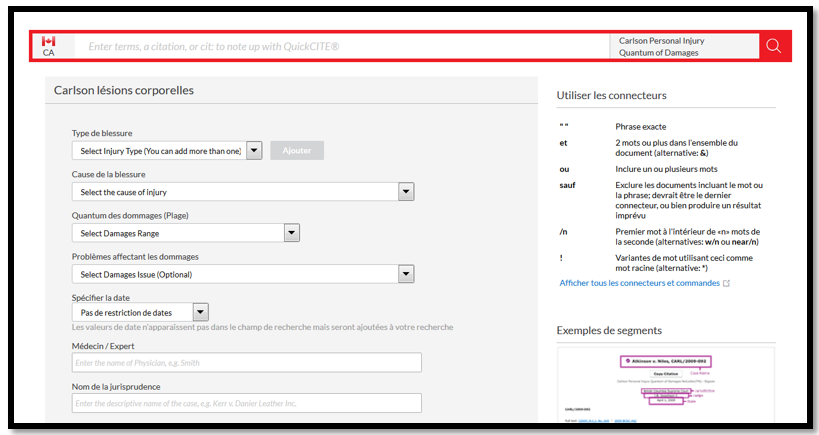Click the Quantum des dommages (Plage) label
Image resolution: width=819 pixels, height=435 pixels.
coord(130,215)
